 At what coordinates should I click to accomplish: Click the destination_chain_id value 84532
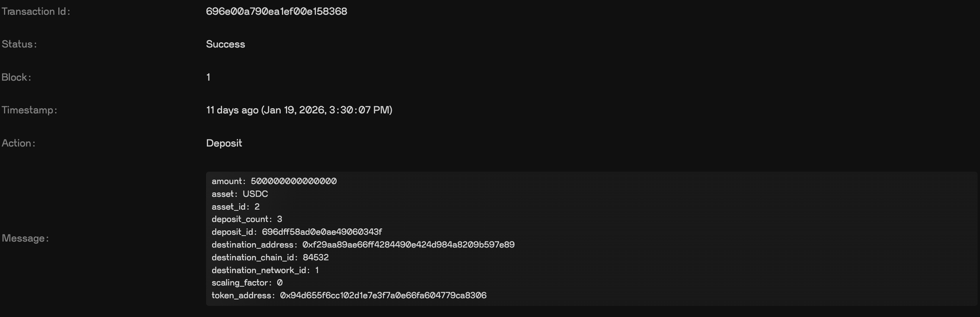[x=316, y=257]
